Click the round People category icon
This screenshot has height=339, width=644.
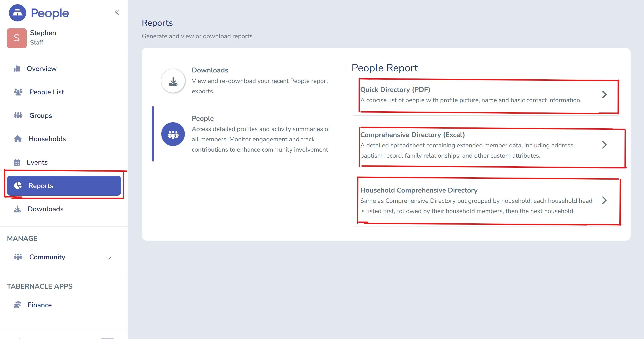click(173, 134)
